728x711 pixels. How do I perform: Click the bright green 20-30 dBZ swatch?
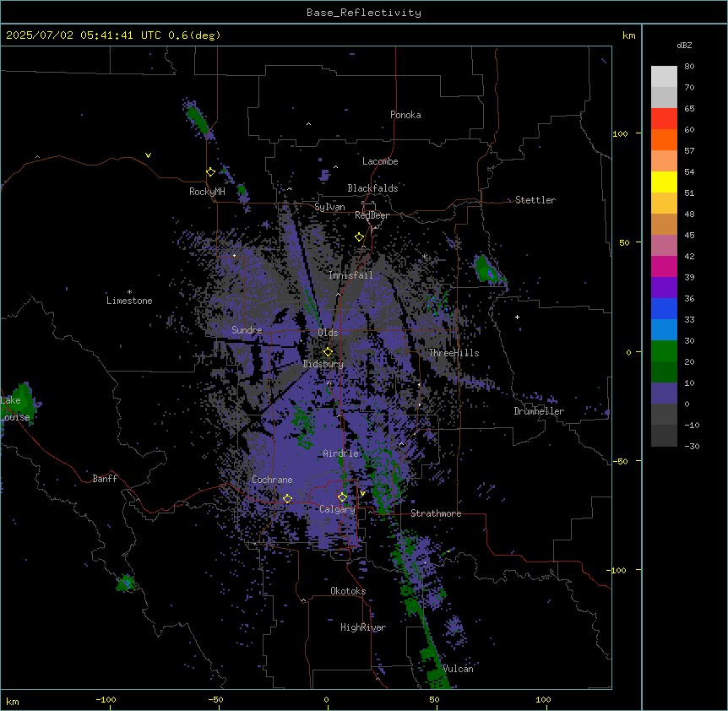(x=664, y=351)
